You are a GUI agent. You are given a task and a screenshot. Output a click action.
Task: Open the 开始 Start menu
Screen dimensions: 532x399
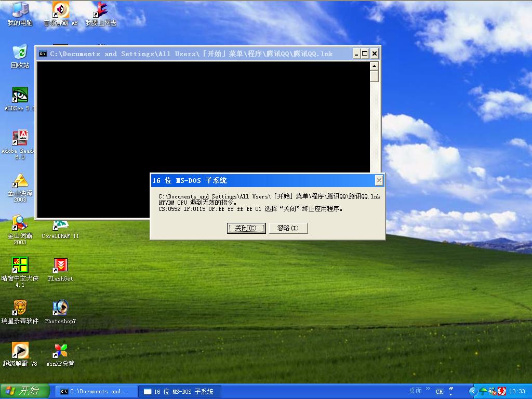(25, 391)
